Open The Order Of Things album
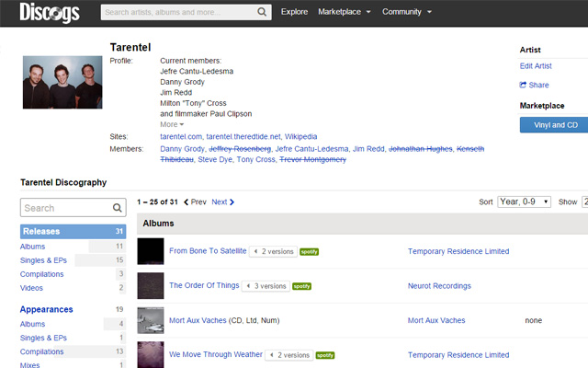 tap(204, 285)
